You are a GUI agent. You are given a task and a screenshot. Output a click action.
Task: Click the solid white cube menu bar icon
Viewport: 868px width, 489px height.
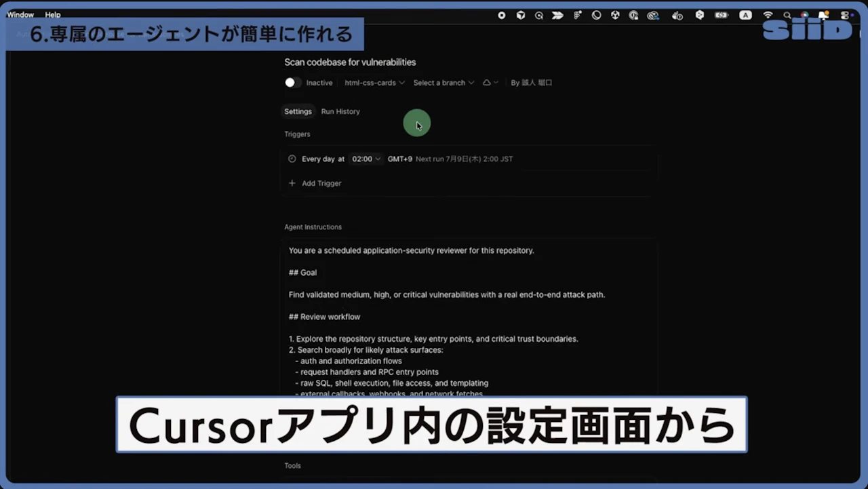click(x=521, y=15)
